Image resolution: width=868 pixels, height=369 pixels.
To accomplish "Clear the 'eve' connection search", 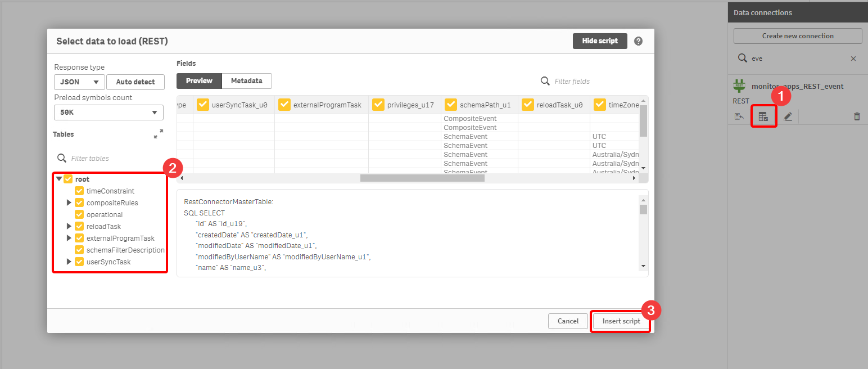I will click(x=853, y=58).
